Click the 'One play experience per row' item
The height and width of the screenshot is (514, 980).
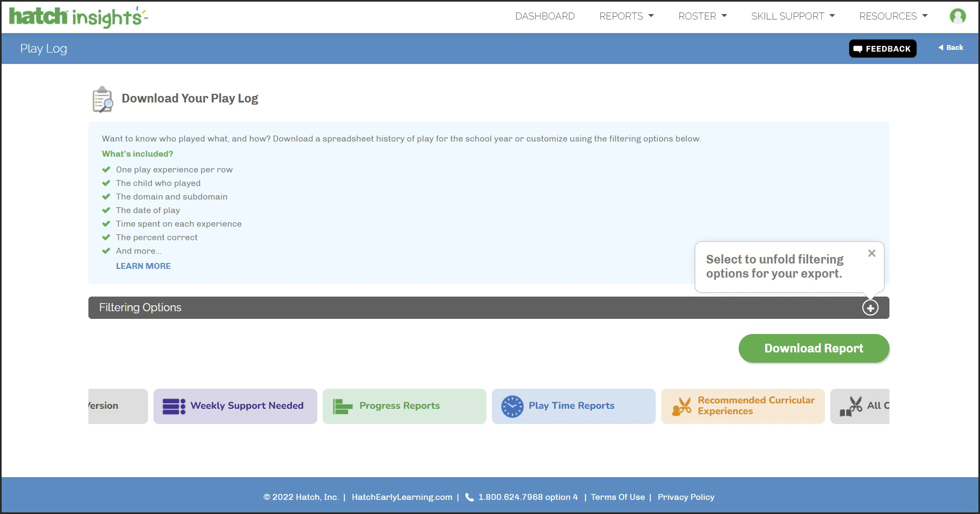[174, 170]
